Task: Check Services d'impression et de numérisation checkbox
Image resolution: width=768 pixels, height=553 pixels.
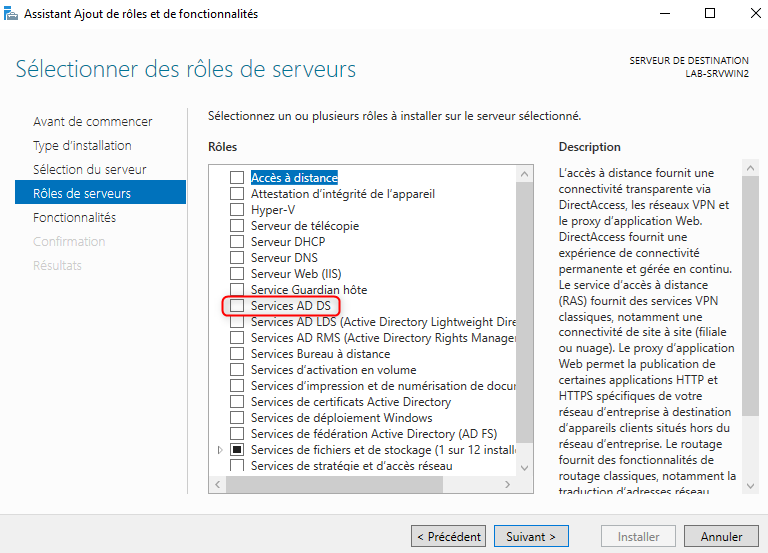Action: click(237, 385)
